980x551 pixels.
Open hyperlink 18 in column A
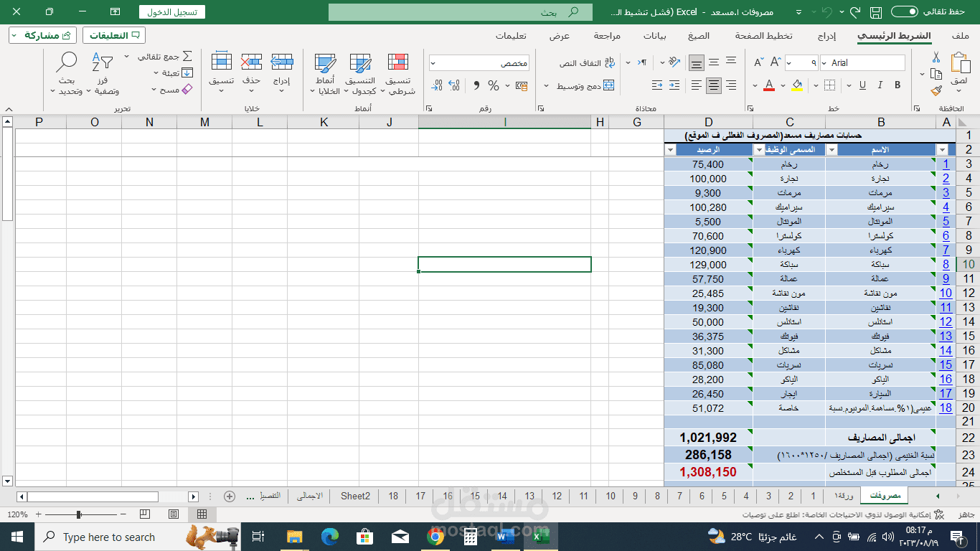(946, 408)
